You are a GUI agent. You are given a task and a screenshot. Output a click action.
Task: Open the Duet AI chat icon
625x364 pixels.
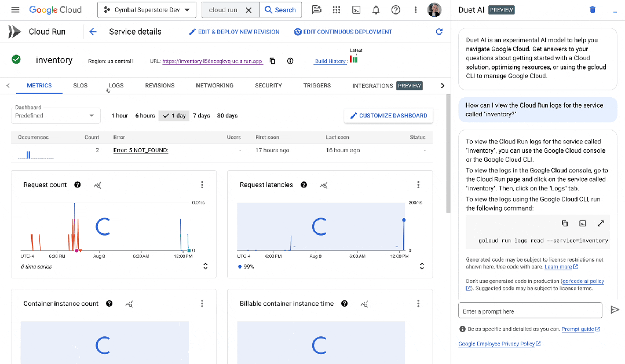tap(316, 10)
